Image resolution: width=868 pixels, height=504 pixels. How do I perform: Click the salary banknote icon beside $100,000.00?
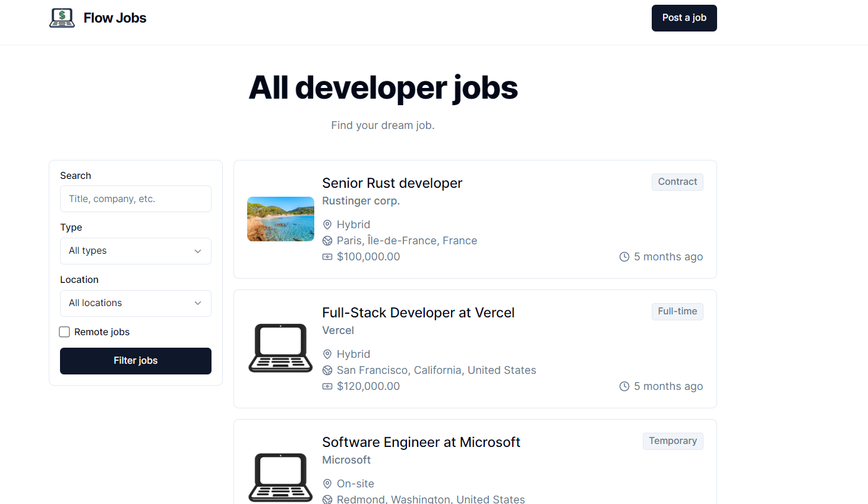pos(327,257)
